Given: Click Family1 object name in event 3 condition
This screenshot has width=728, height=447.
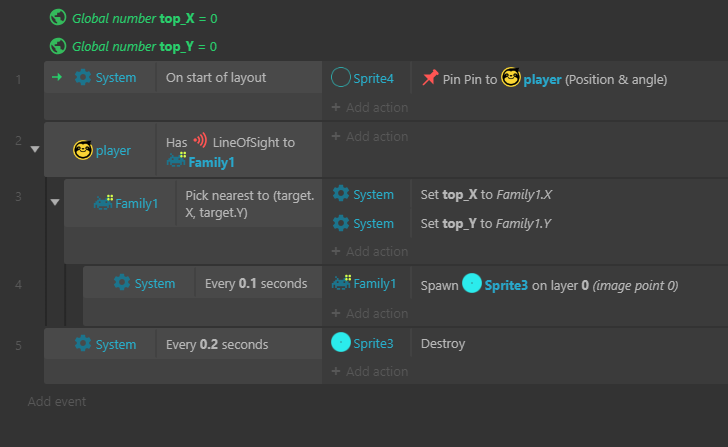Looking at the screenshot, I should (136, 203).
